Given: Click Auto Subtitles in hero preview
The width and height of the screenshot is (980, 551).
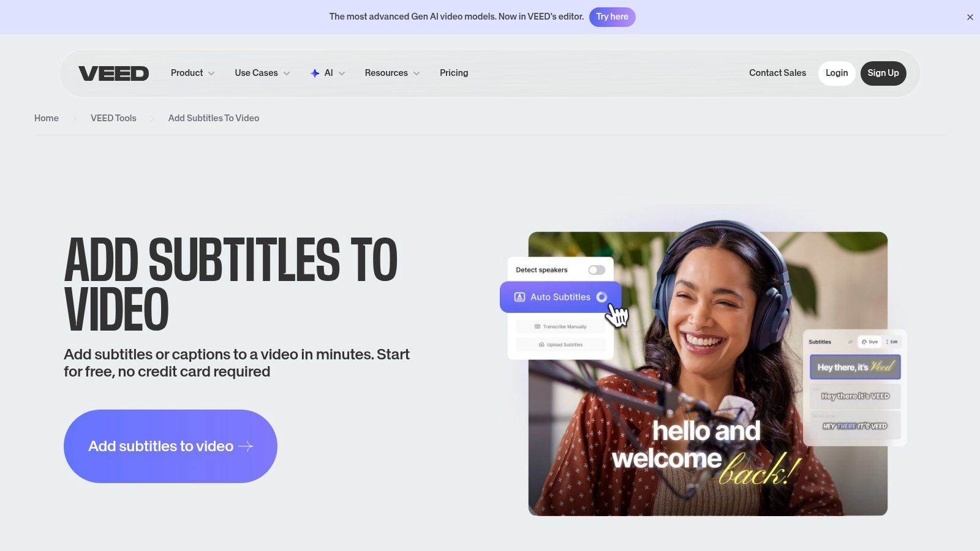Looking at the screenshot, I should point(560,297).
